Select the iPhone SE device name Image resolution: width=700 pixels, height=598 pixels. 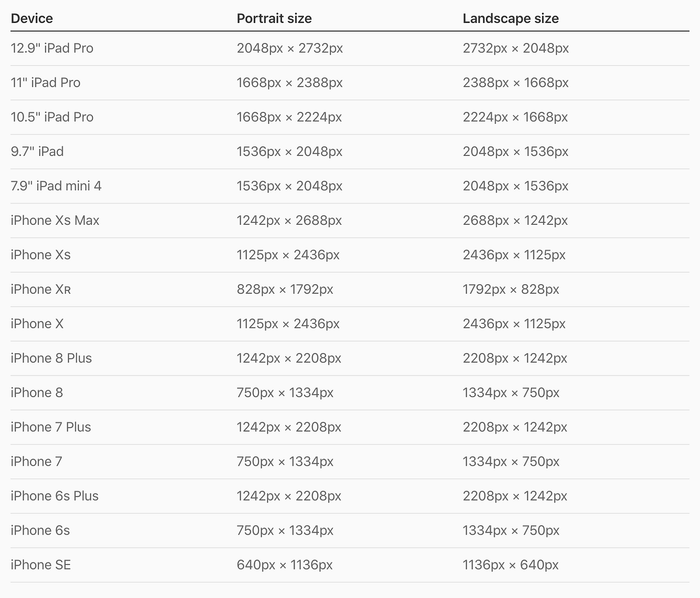[x=40, y=565]
